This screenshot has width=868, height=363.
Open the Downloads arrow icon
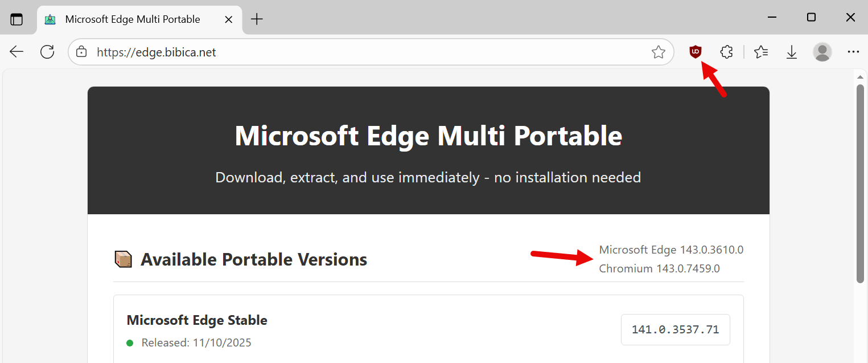point(792,52)
